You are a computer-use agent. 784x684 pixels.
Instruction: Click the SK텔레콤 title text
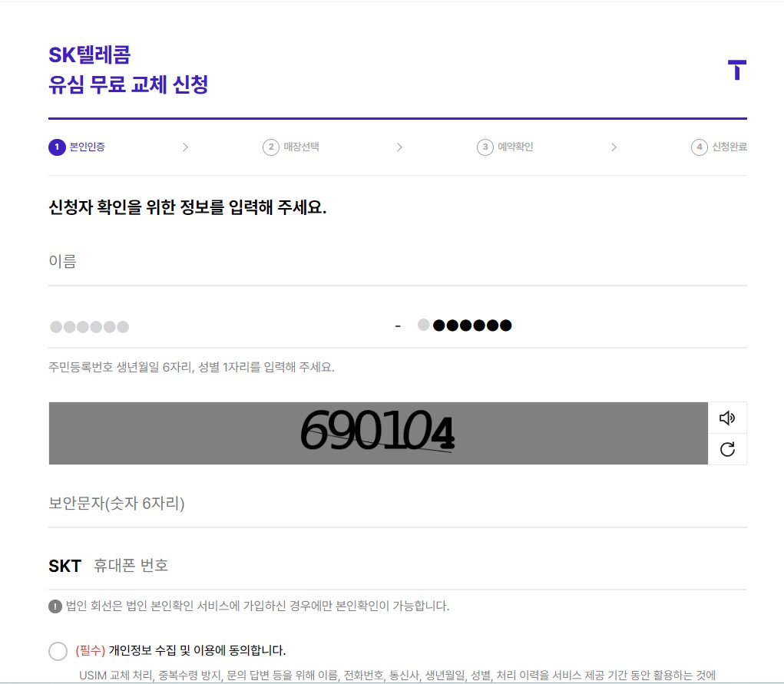[x=90, y=55]
